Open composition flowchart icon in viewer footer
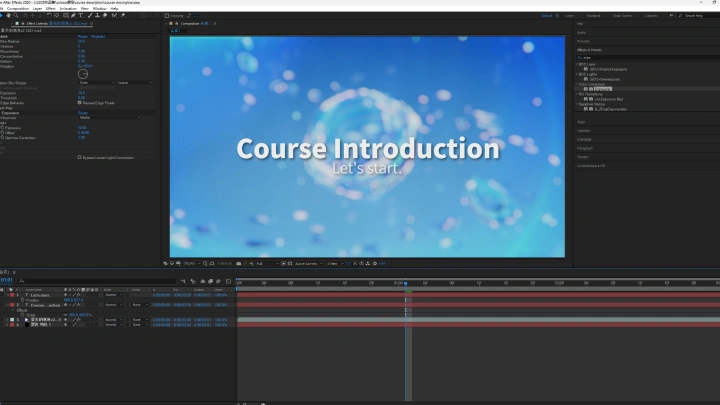This screenshot has height=405, width=720. click(x=368, y=264)
